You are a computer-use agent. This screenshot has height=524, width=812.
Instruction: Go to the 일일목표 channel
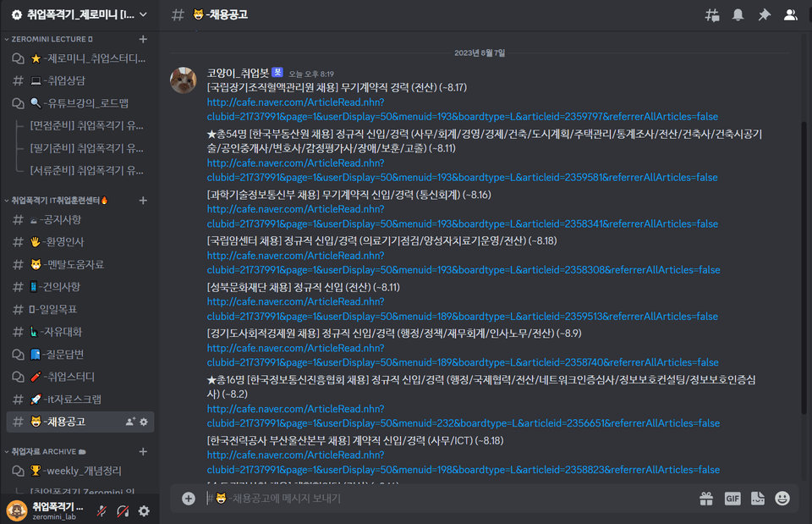[80, 310]
